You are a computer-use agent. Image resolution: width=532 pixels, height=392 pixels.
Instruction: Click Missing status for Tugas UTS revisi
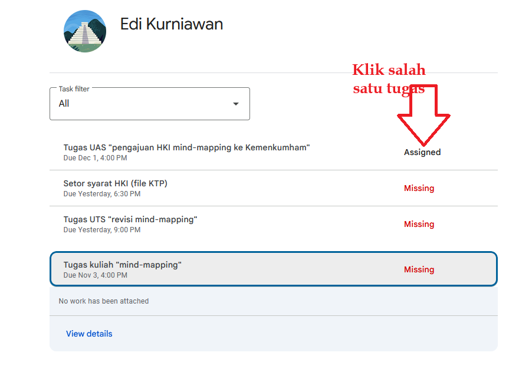click(419, 224)
